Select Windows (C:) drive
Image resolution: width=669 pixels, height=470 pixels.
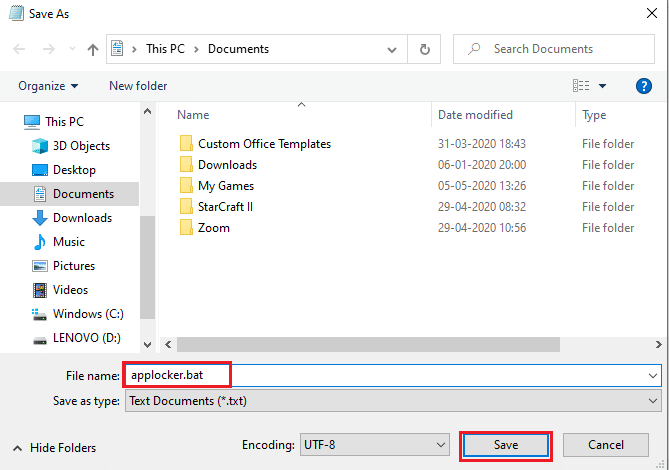click(78, 314)
